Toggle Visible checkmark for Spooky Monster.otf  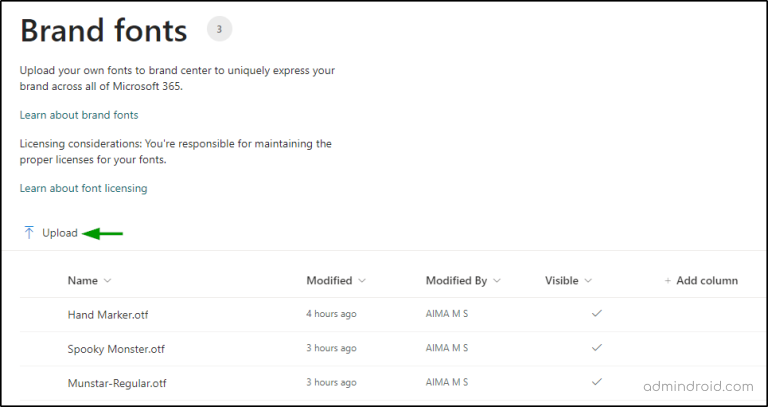click(x=597, y=347)
